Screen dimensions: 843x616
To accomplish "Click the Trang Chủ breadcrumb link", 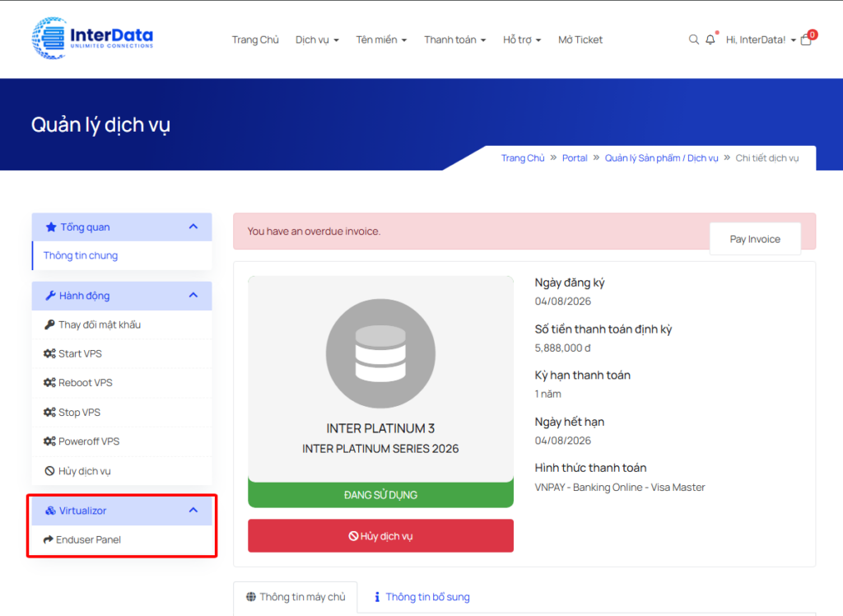I will [523, 158].
